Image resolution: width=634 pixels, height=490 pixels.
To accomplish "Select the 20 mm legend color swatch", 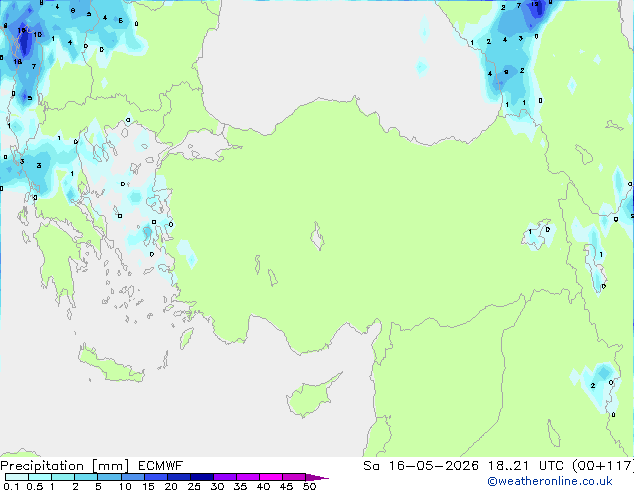I will point(178,477).
